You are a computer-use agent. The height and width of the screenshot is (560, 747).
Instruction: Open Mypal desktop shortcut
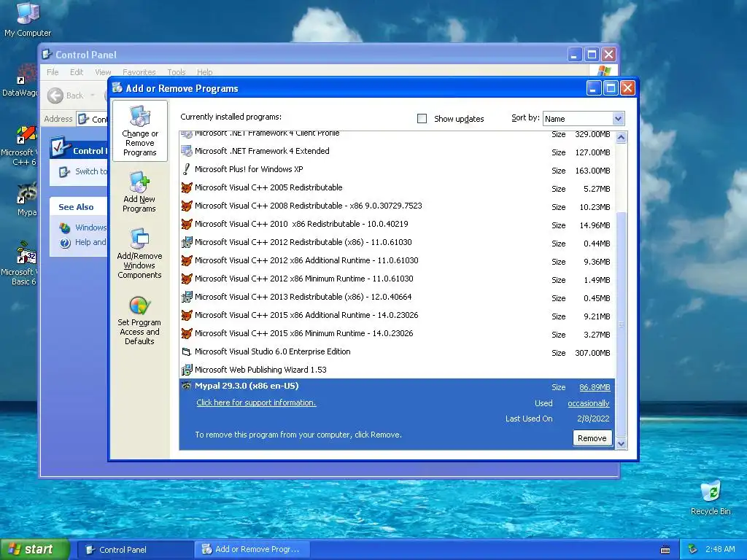(x=26, y=200)
